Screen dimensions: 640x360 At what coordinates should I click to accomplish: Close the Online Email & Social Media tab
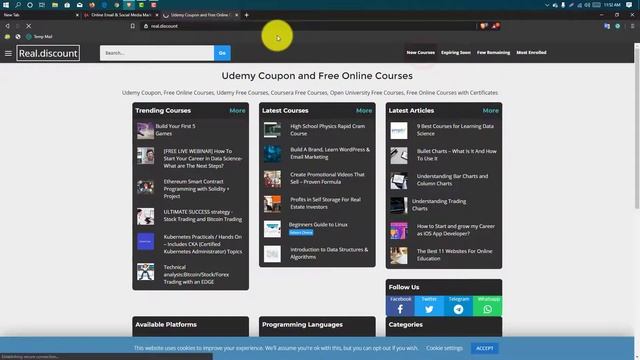tap(157, 15)
